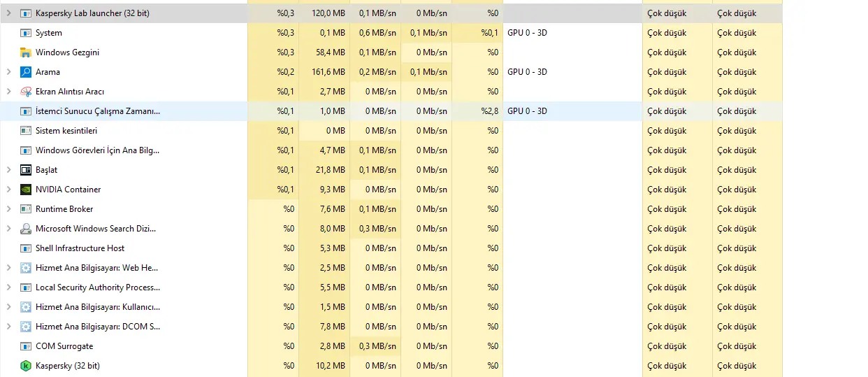Select the Hizmet Ana Bilgisayarı: Web He name
868x377 pixels.
click(98, 268)
